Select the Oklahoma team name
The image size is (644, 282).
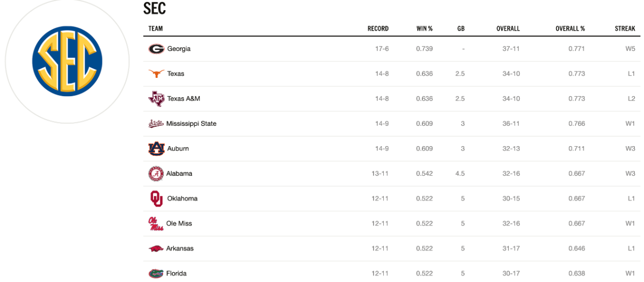pos(182,199)
